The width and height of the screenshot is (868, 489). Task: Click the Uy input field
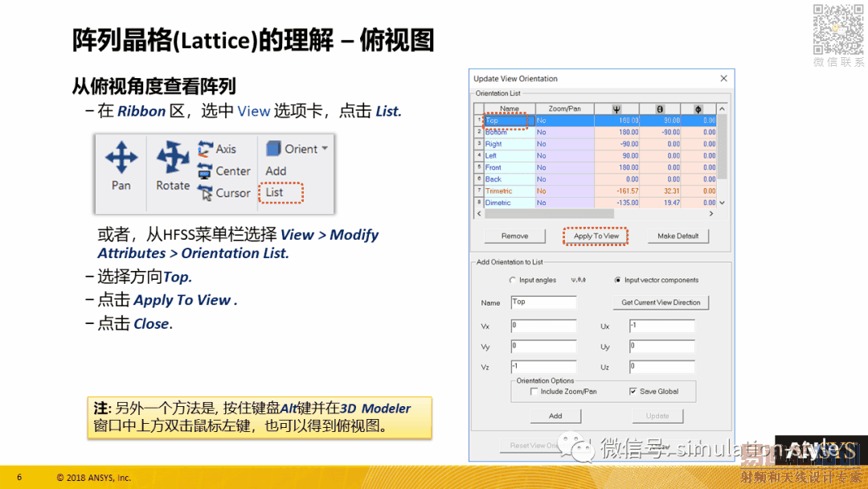[661, 347]
